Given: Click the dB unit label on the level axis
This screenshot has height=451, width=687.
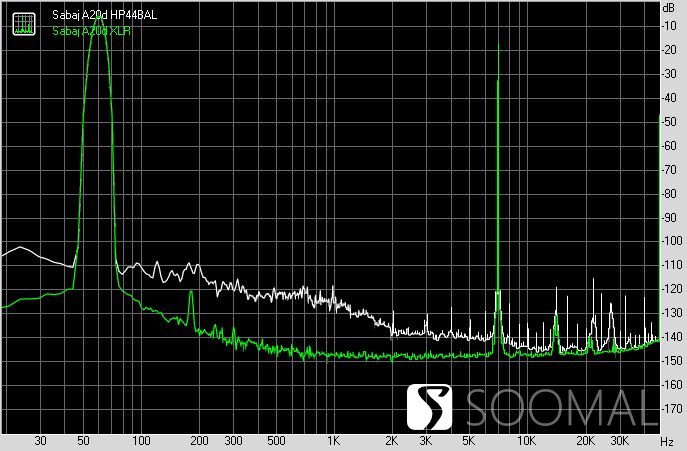Looking at the screenshot, I should pyautogui.click(x=669, y=7).
